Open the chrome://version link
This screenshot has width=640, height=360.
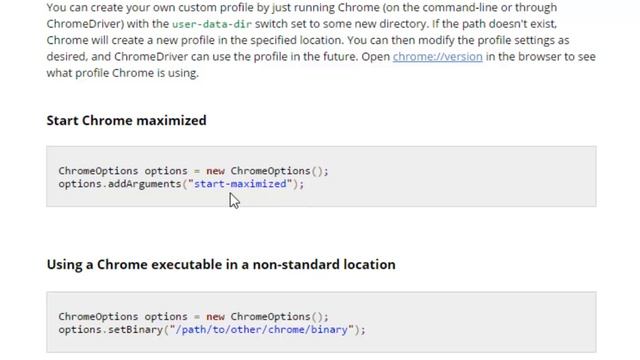(x=438, y=57)
